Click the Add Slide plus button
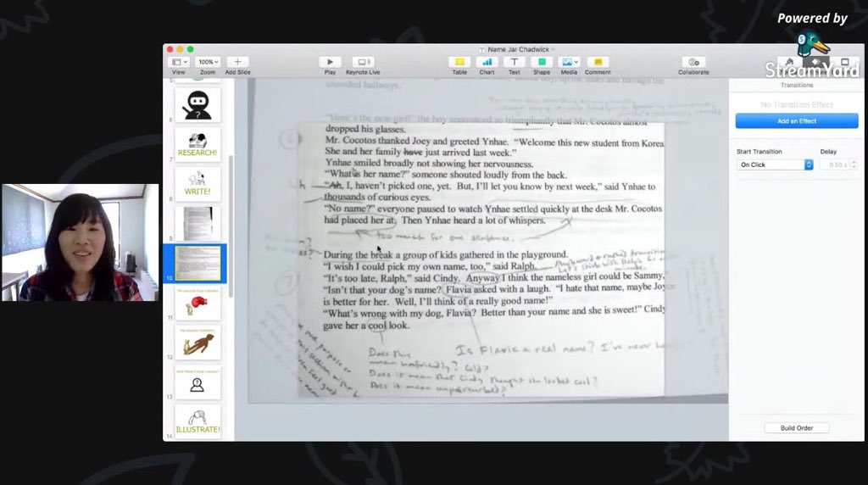Viewport: 868px width, 485px height. pyautogui.click(x=237, y=62)
